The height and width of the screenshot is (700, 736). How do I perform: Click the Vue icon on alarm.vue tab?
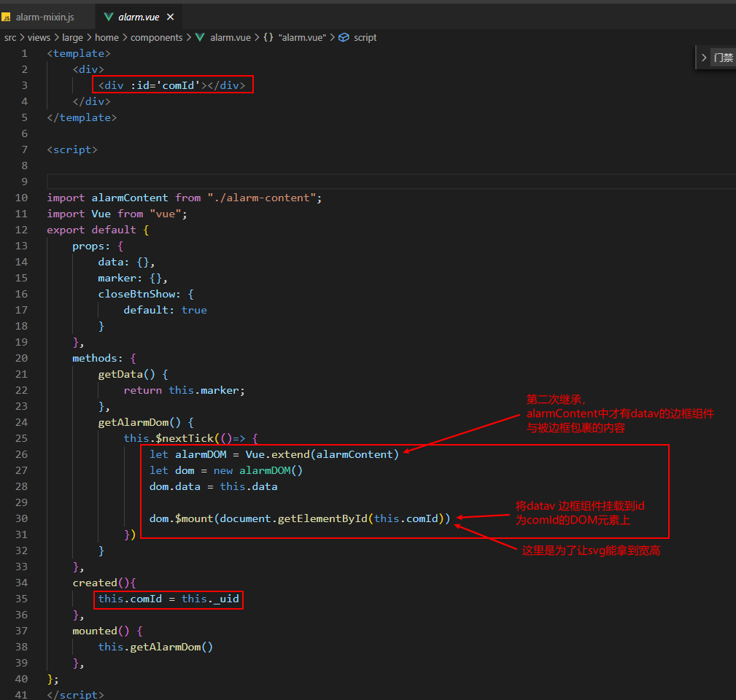tap(109, 17)
